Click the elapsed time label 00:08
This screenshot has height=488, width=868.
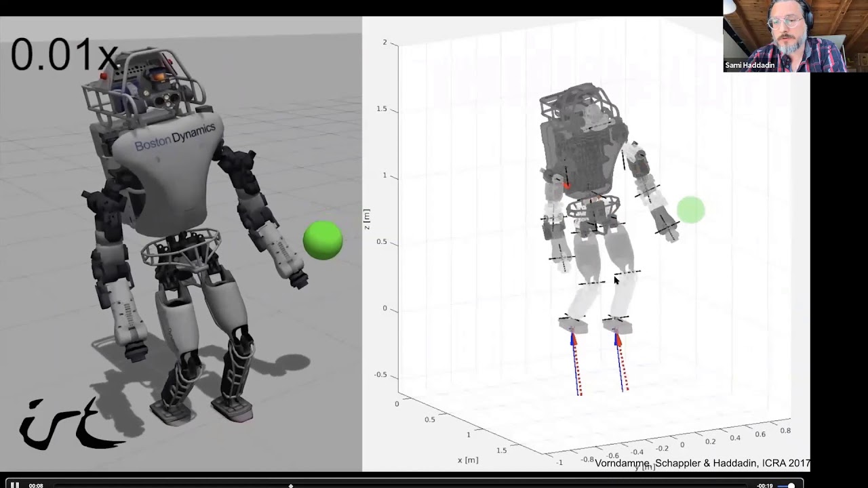pyautogui.click(x=36, y=485)
